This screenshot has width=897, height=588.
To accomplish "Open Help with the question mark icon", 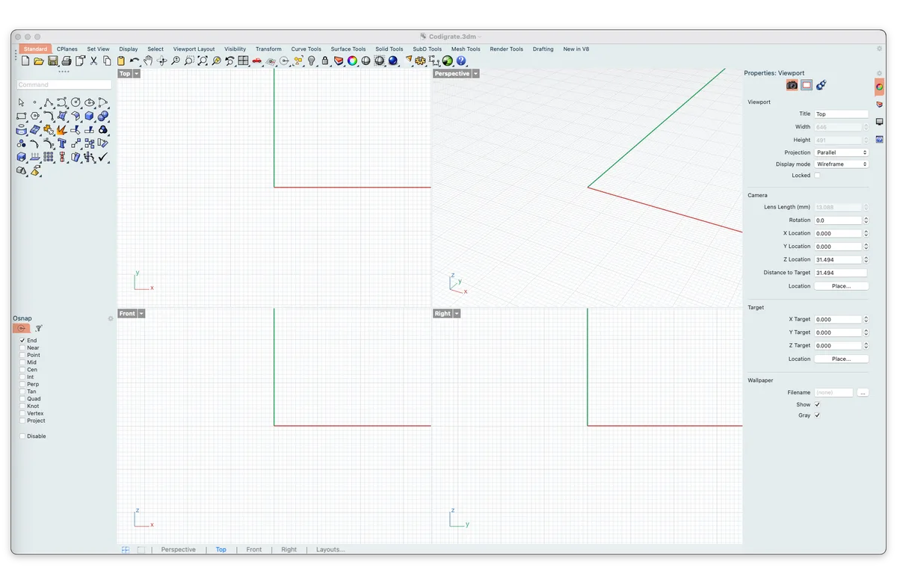I will click(x=460, y=61).
